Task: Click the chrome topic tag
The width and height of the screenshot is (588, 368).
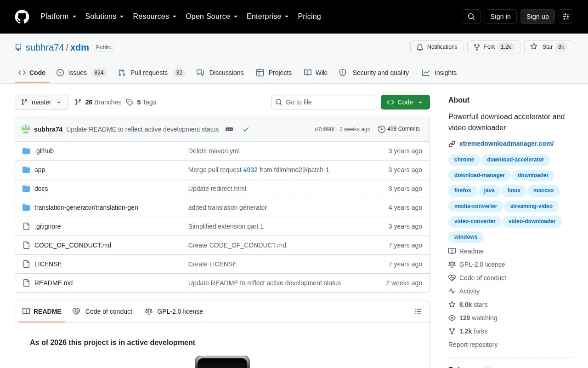Action: pyautogui.click(x=464, y=160)
